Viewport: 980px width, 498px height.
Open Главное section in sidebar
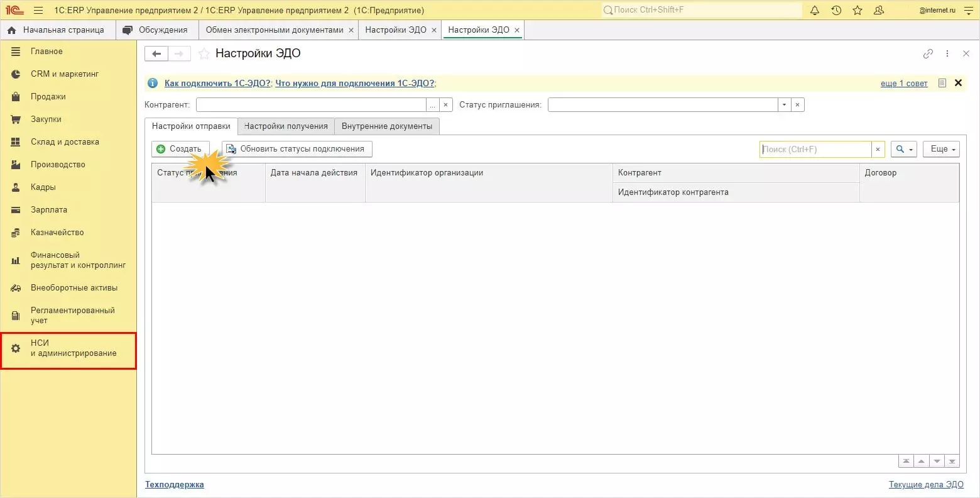68,52
